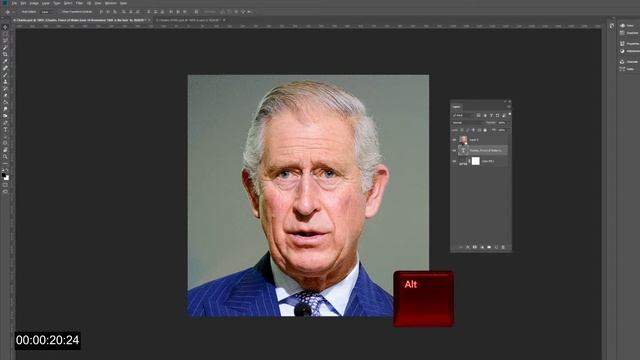
Task: Select the Lasso tool
Action: [x=5, y=40]
